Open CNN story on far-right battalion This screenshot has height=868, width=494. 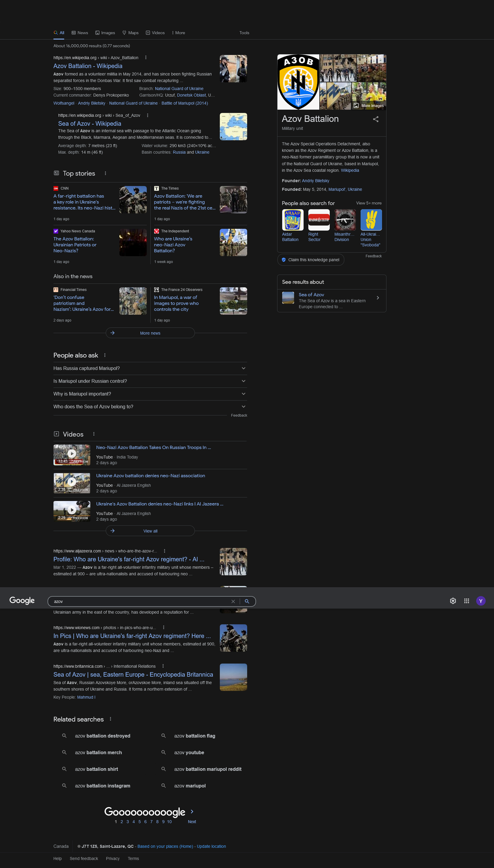[x=84, y=202]
